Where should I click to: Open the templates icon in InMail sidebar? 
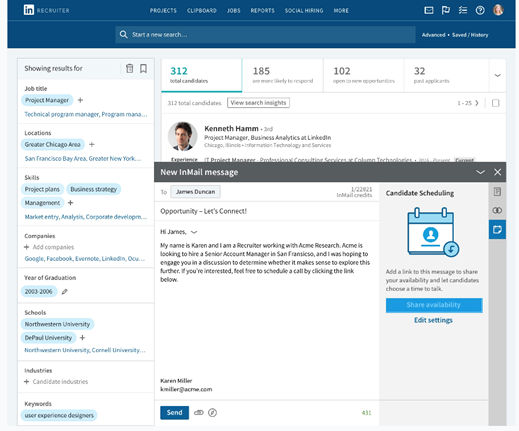497,192
